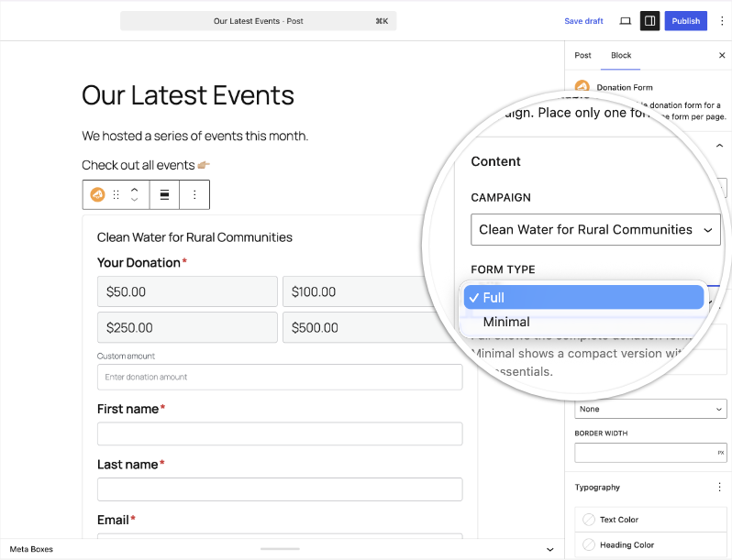Click the Clean Water for Rural Communities form heading

194,237
